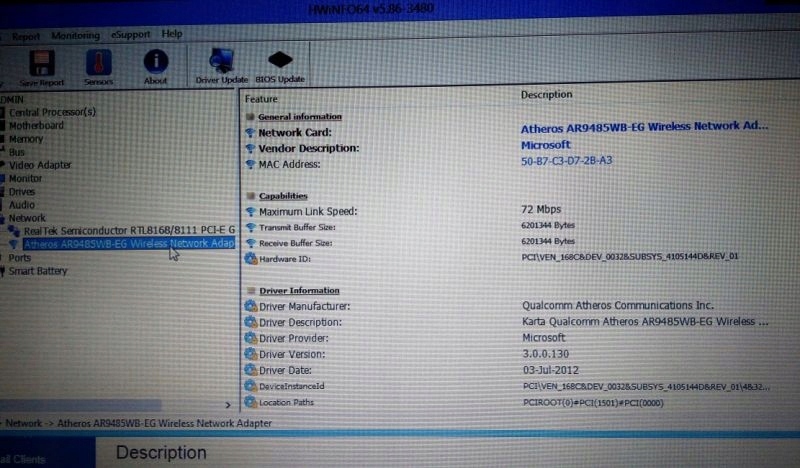Screen dimensions: 800x468
Task: Click the Driver Provider row icon
Action: (251, 338)
